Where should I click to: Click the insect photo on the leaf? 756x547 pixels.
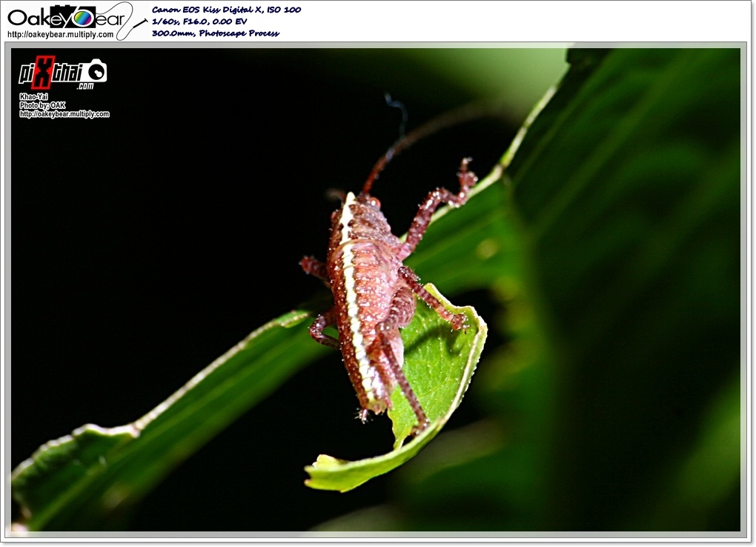[x=376, y=289]
